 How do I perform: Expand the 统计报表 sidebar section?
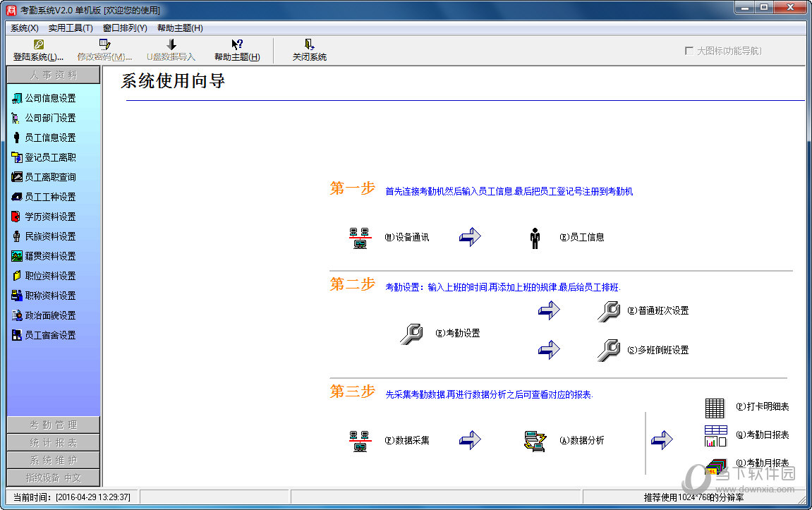(54, 443)
